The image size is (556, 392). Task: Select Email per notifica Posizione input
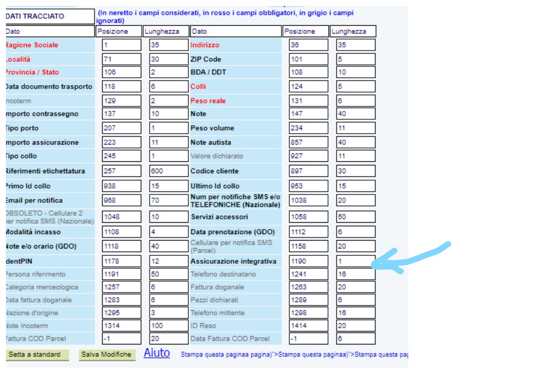[x=121, y=200]
